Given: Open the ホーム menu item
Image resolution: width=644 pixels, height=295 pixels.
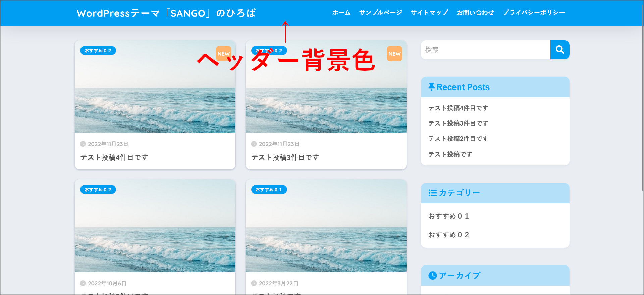Looking at the screenshot, I should coord(341,13).
